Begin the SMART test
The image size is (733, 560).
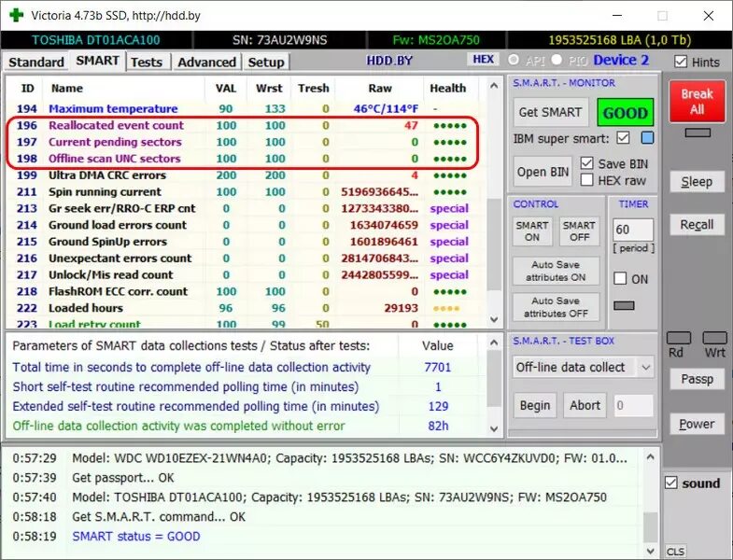535,405
